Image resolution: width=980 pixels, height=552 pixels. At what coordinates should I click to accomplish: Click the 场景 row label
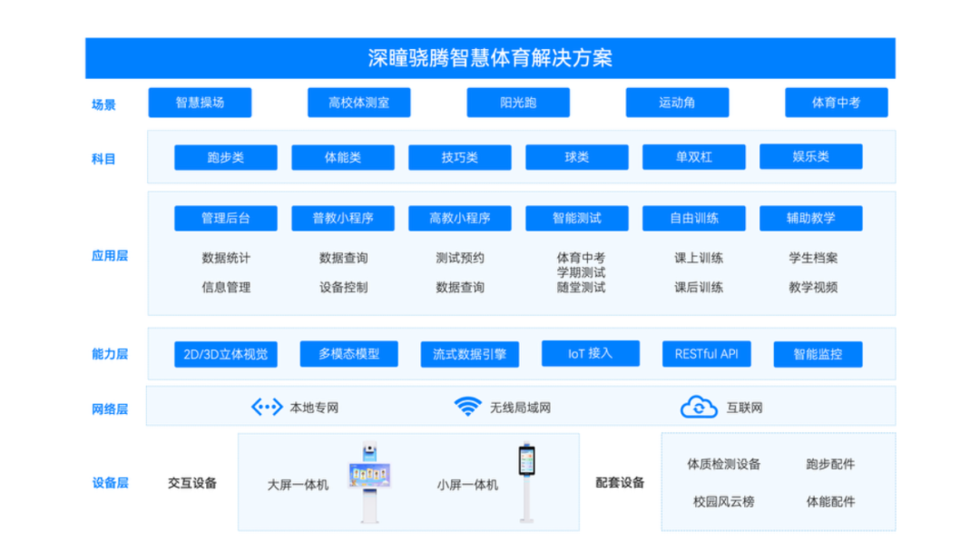click(103, 104)
